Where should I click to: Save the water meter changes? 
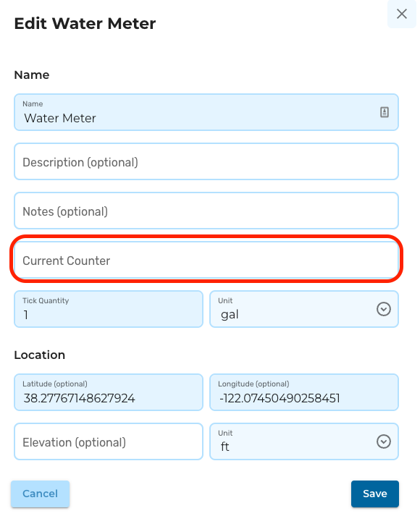(x=375, y=494)
